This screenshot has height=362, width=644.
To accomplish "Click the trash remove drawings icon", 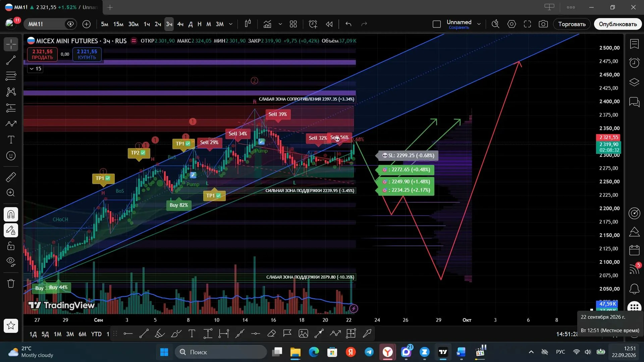I will click(x=11, y=284).
